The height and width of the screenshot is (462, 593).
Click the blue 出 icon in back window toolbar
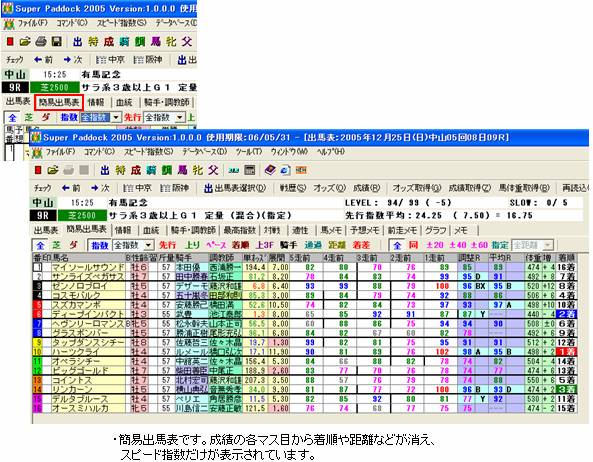point(78,42)
